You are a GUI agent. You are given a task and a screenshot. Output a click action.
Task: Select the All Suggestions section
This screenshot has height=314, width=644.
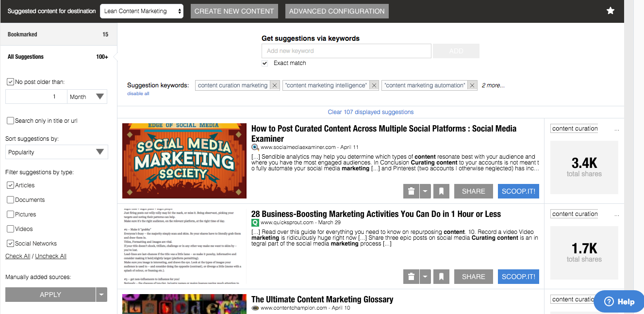(58, 57)
